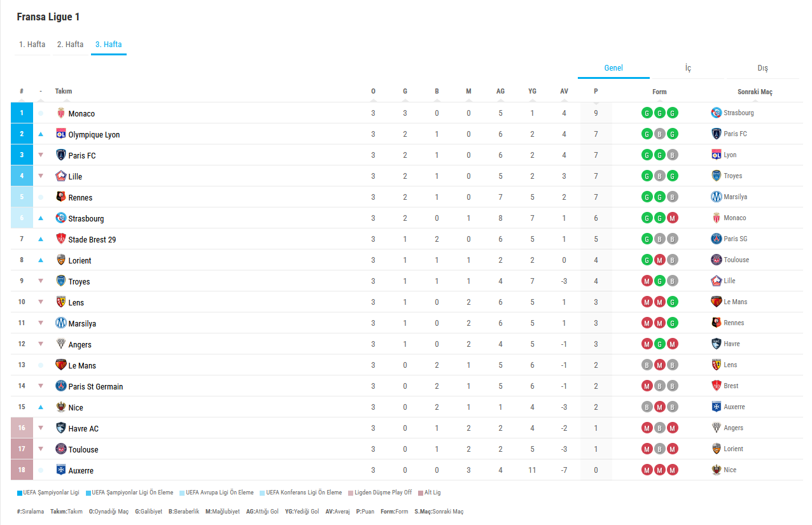Viewport: 812px width, 525px height.
Task: Select the 3. Hafta tab
Action: [x=109, y=45]
